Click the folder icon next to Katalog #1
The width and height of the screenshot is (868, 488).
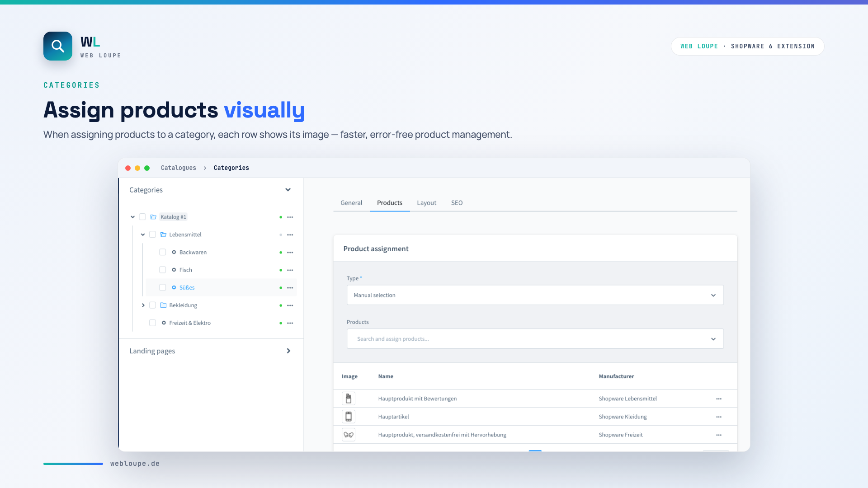pos(153,217)
